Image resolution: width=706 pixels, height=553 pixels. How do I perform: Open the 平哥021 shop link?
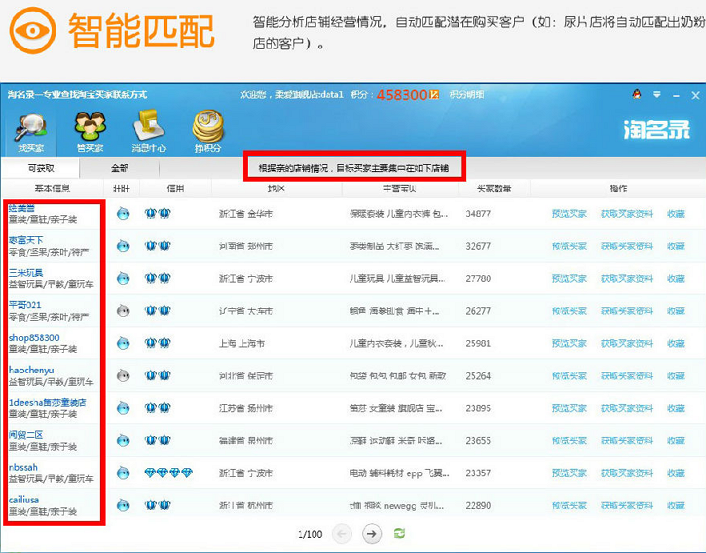click(x=25, y=305)
